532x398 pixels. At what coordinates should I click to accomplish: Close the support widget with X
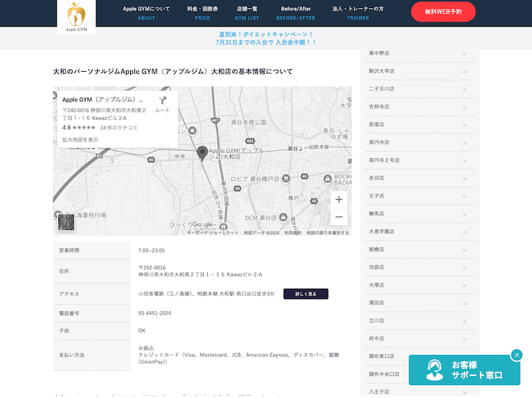[517, 355]
